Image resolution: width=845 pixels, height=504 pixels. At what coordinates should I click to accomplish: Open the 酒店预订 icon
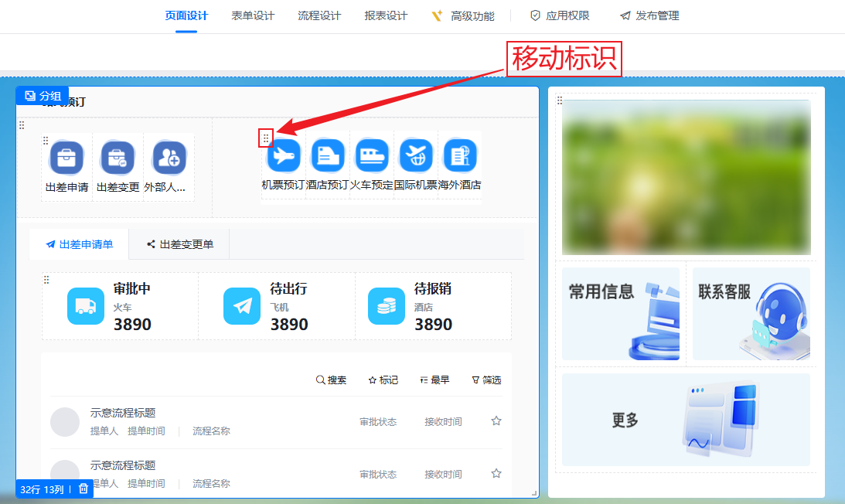(328, 156)
